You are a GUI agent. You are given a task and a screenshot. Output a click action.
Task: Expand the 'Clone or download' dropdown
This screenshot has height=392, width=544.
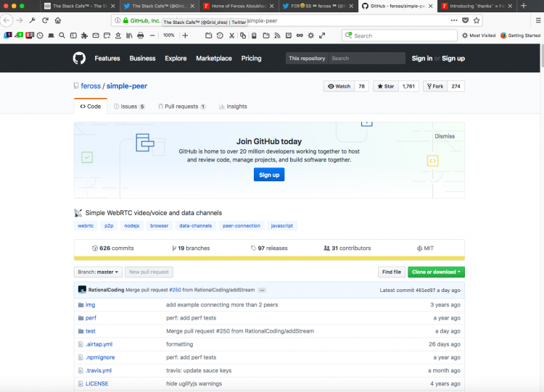[436, 272]
